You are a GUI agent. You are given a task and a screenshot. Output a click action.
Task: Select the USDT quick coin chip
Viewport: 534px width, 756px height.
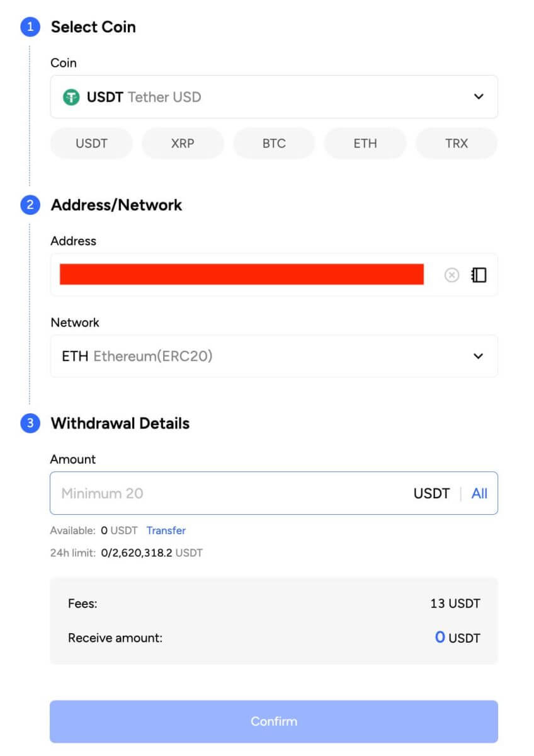(x=91, y=144)
